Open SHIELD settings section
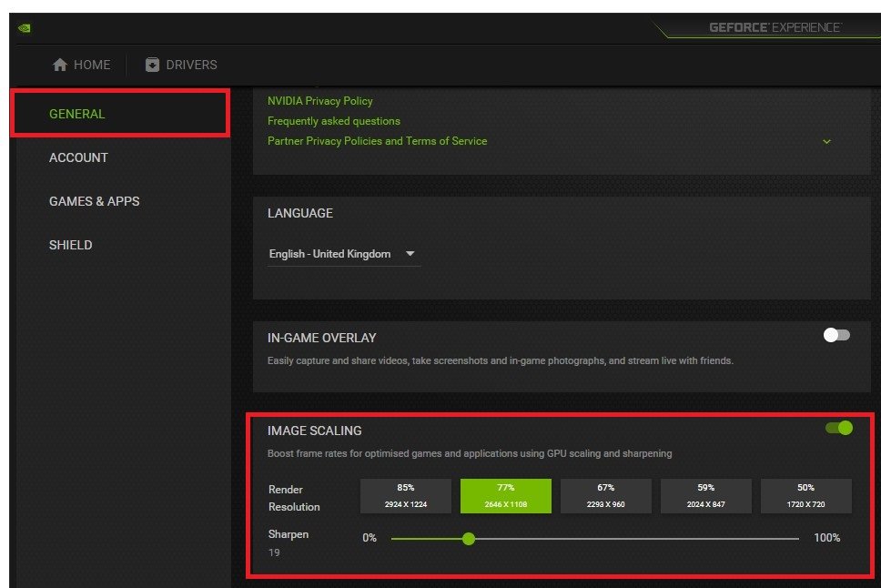The image size is (881, 588). [71, 245]
